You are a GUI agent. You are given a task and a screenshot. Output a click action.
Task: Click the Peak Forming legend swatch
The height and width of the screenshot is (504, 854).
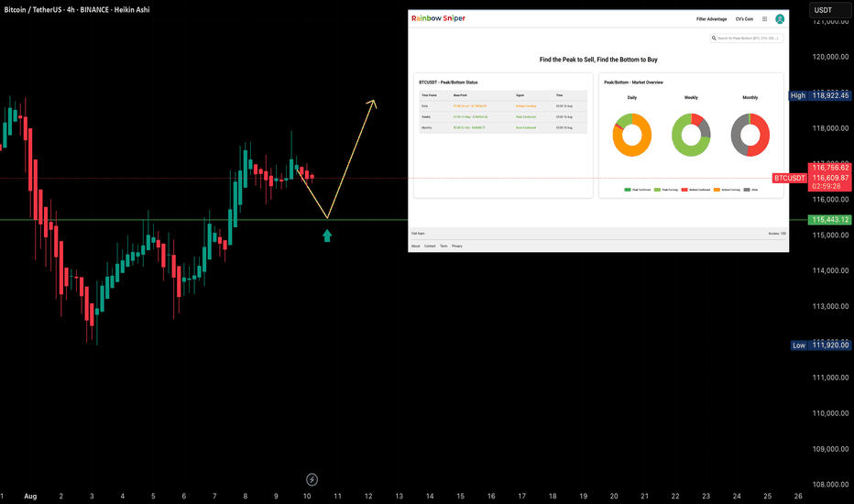click(x=657, y=190)
